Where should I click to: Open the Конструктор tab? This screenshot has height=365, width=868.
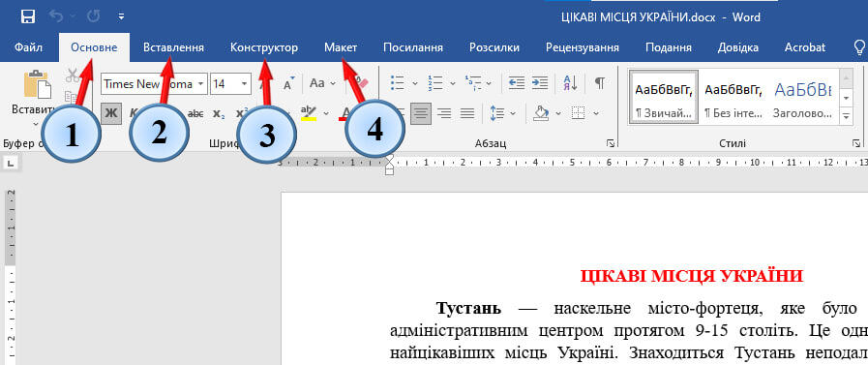point(264,47)
